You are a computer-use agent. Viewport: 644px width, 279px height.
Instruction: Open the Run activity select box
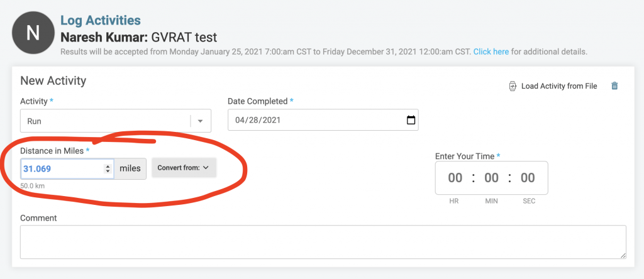pyautogui.click(x=116, y=121)
